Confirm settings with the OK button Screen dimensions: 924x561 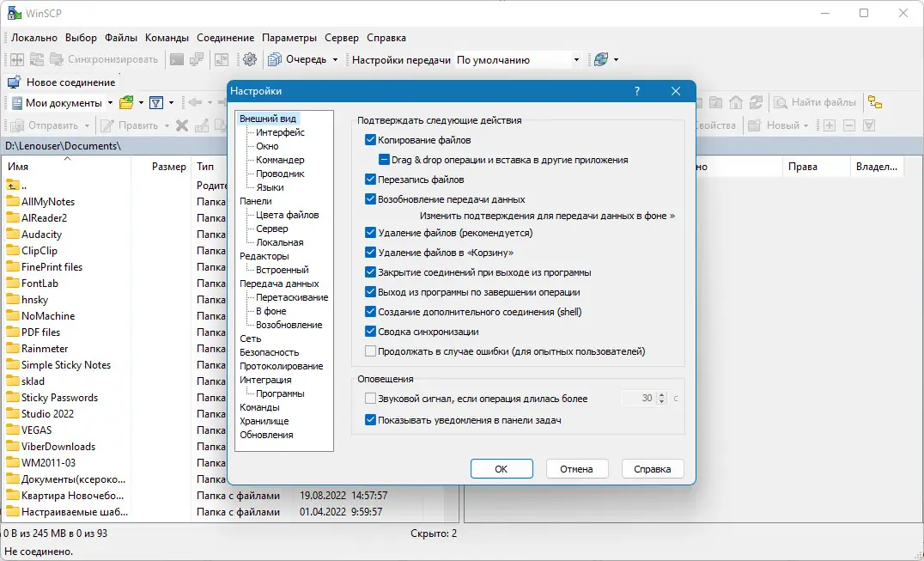point(502,468)
